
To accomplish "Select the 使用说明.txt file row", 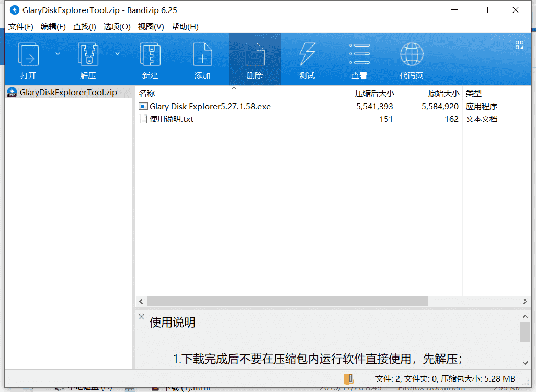I will pos(171,119).
